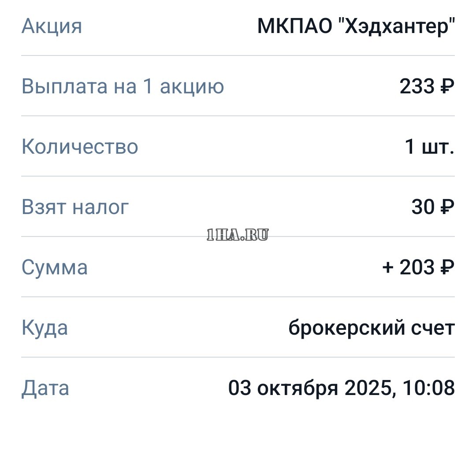
Task: Select the "Количество" label
Action: point(80,147)
